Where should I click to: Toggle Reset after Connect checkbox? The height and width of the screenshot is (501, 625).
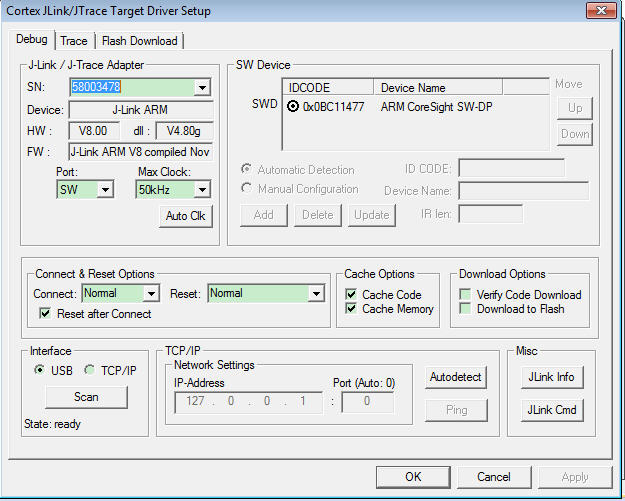(x=45, y=313)
